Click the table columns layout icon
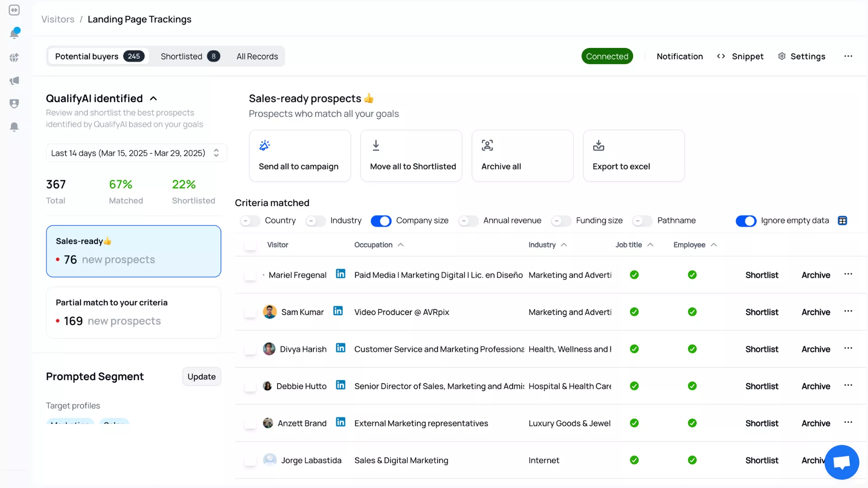Image resolution: width=868 pixels, height=488 pixels. [x=842, y=221]
